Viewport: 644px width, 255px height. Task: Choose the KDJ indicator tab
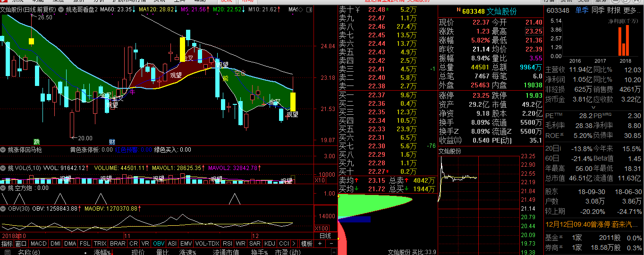[x=270, y=244]
